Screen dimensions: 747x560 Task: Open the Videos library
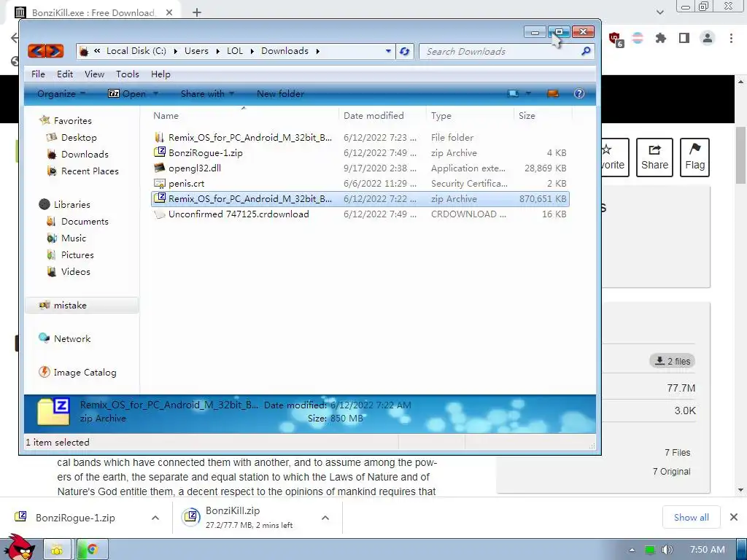point(75,271)
